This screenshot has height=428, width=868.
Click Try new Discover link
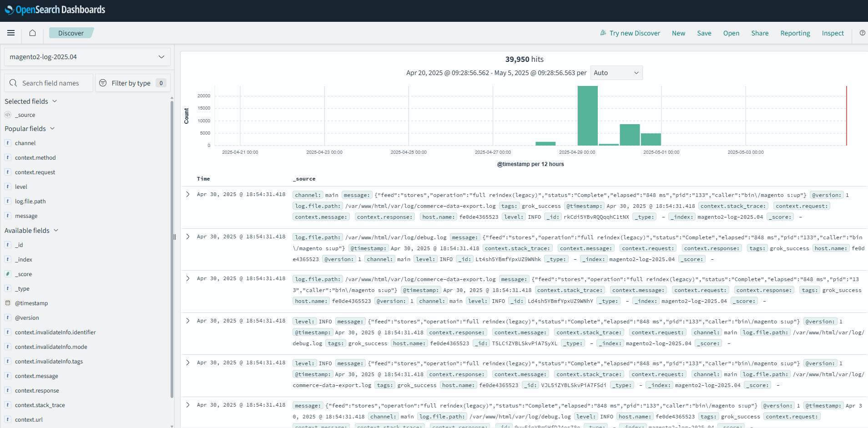630,33
